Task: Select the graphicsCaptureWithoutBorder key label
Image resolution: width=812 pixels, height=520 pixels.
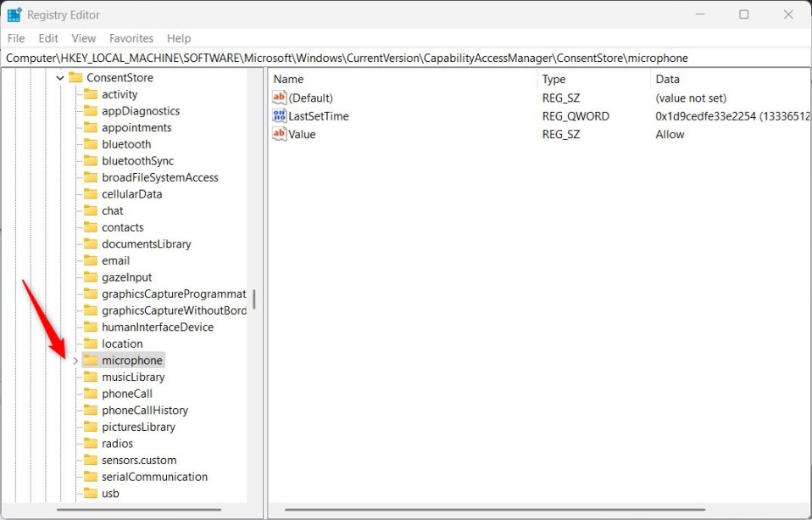Action: (174, 310)
